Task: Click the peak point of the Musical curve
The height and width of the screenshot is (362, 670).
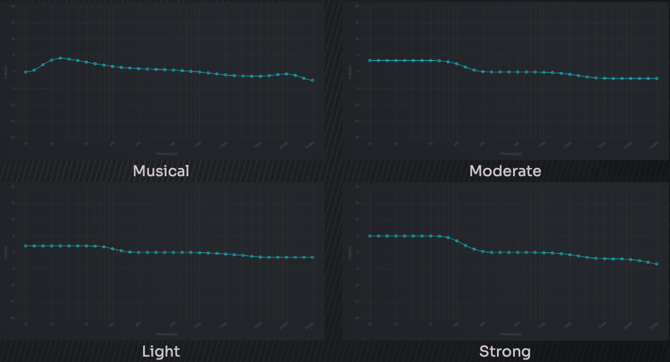Action: tap(60, 58)
